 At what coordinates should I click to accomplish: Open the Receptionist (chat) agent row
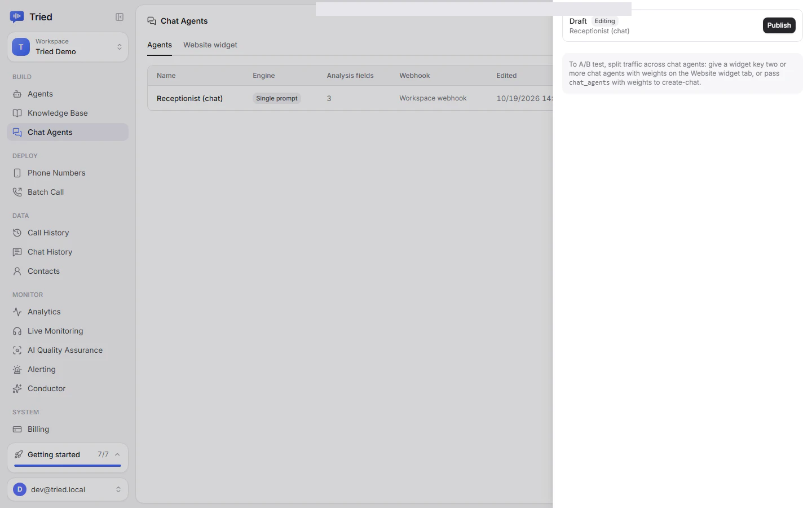[x=350, y=98]
